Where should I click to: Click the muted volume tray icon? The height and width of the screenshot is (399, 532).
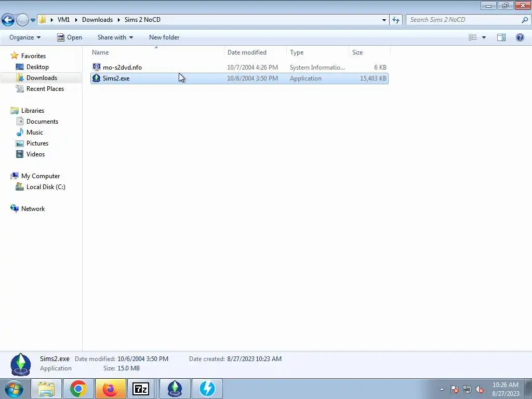point(480,390)
